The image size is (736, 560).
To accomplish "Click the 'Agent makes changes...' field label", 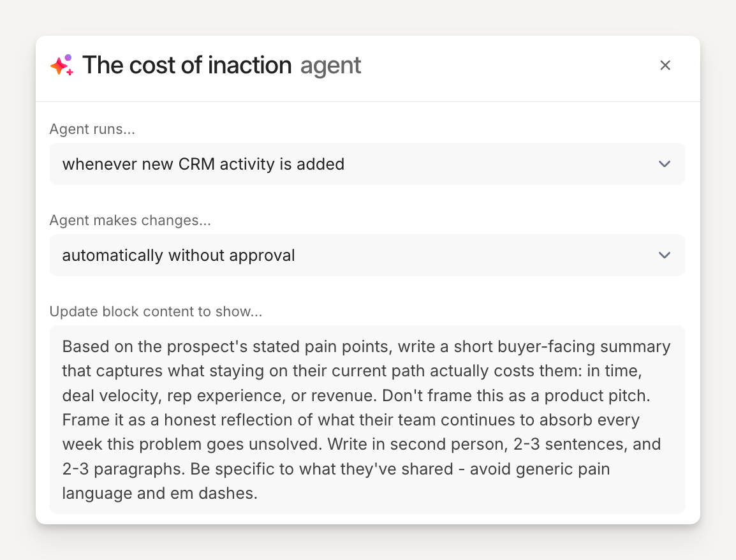I will [130, 221].
